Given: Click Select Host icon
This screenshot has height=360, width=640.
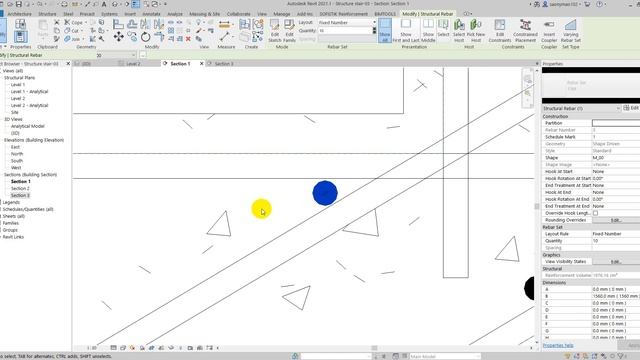Looking at the screenshot, I should click(x=459, y=31).
